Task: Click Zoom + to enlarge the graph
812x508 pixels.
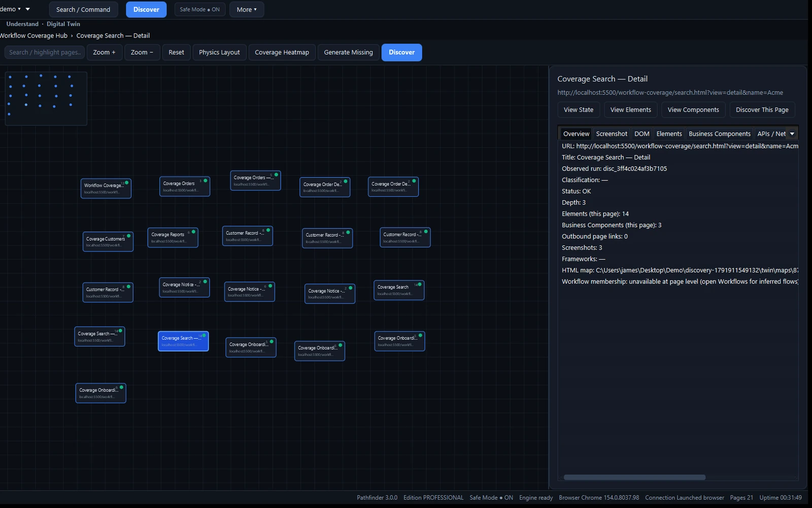Action: pyautogui.click(x=104, y=52)
